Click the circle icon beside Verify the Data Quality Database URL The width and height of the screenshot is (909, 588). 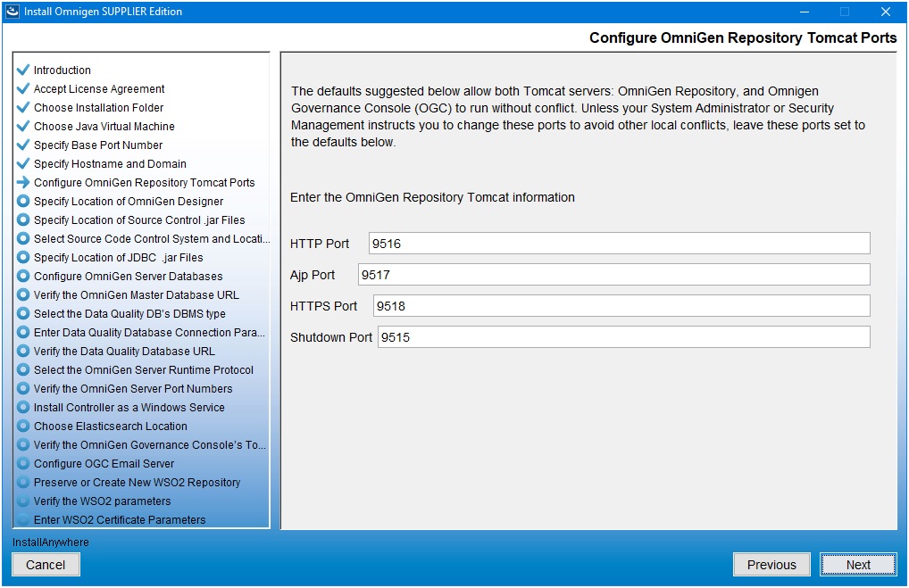point(23,351)
